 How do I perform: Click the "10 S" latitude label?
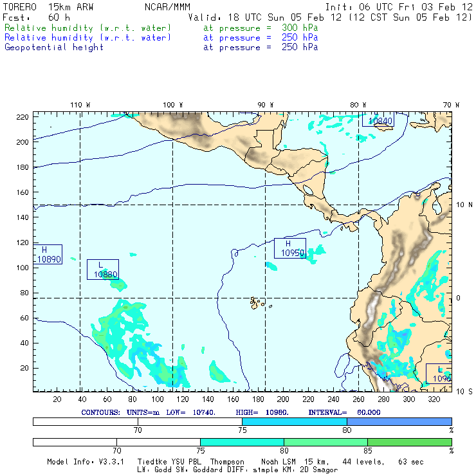464,392
